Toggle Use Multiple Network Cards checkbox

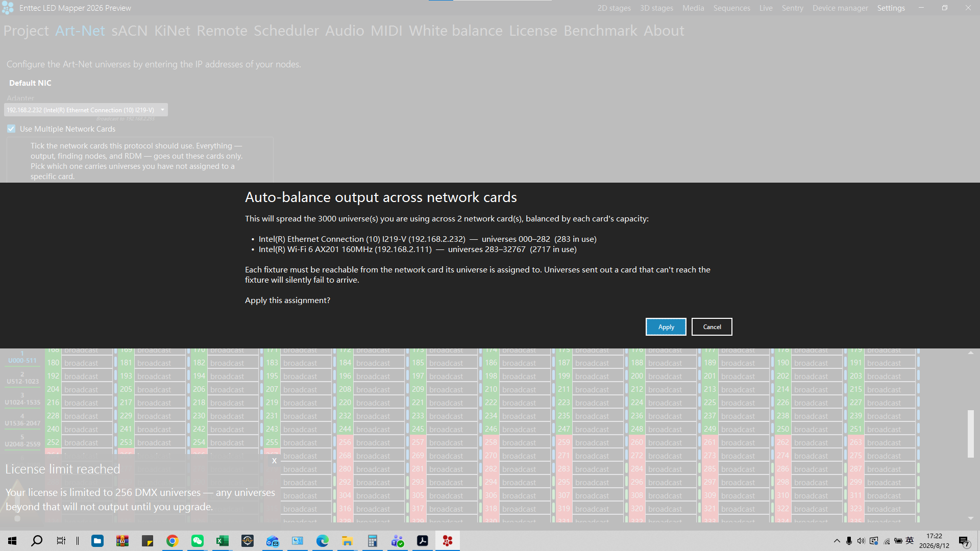pos(11,129)
